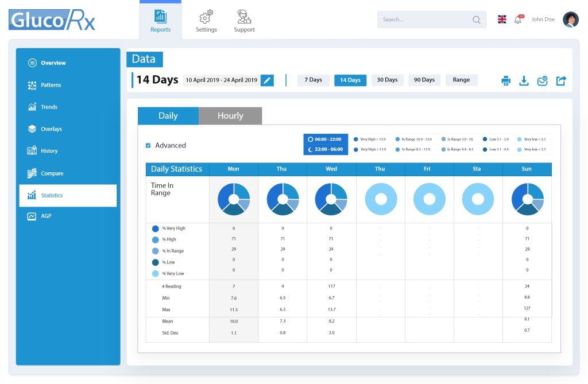The width and height of the screenshot is (588, 384).
Task: Click the % Very High color swatch
Action: click(x=155, y=228)
